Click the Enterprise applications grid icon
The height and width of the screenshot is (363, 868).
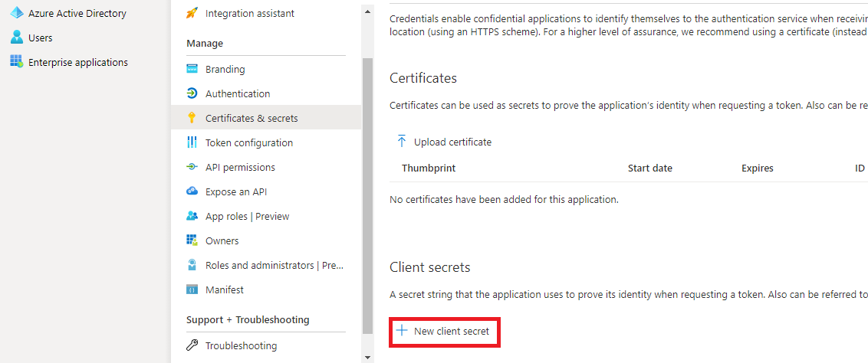coord(16,62)
